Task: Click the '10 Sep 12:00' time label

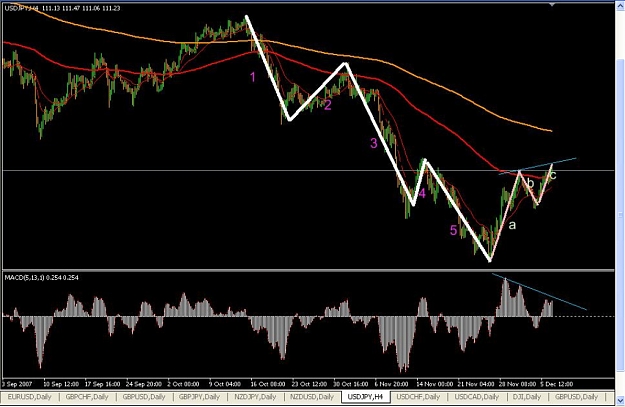Action: click(61, 384)
